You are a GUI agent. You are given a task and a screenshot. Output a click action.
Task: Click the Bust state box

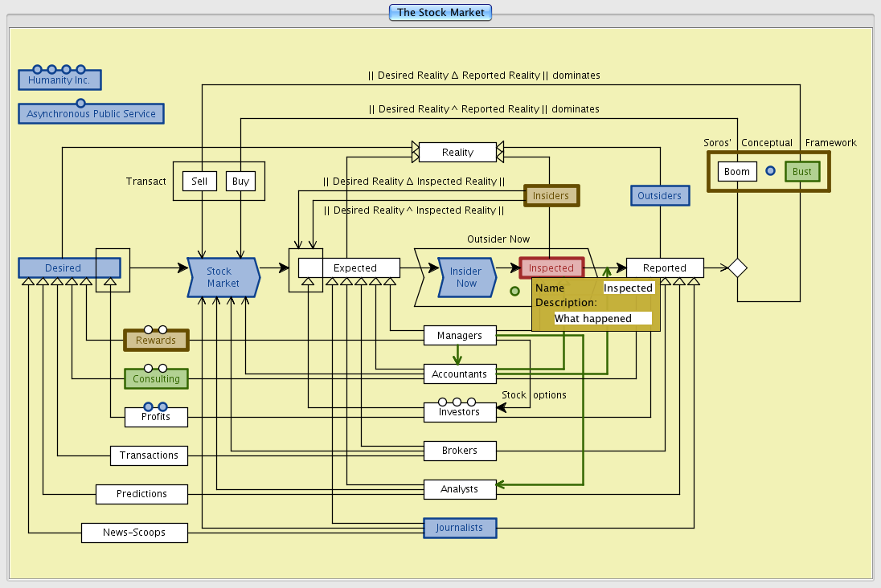[x=801, y=172]
